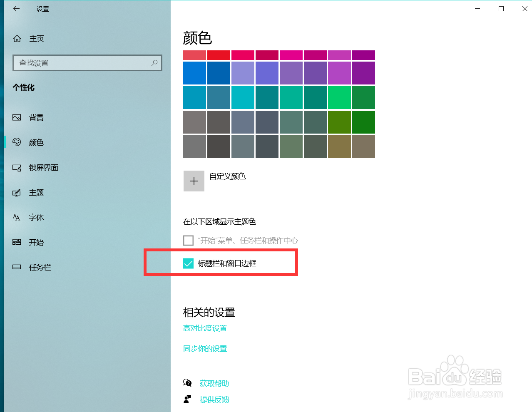This screenshot has width=532, height=412.
Task: Click the 颜色 page heading
Action: pyautogui.click(x=197, y=38)
